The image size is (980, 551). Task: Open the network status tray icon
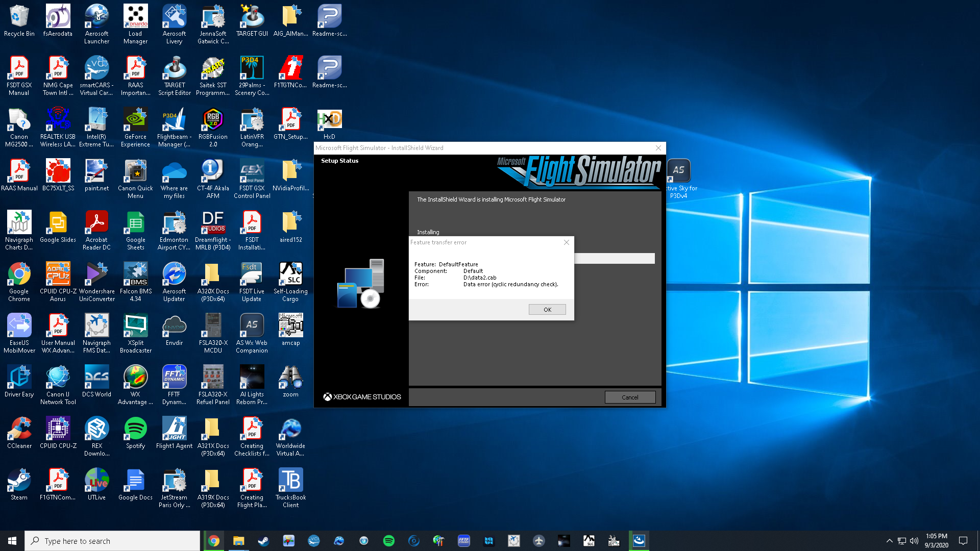tap(902, 541)
